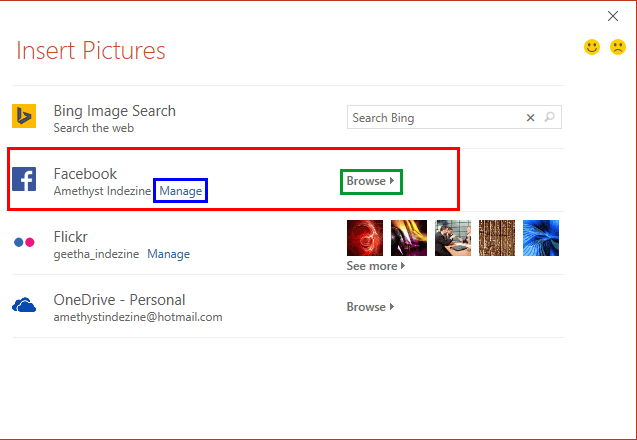Click the magnifier search icon in Bing box
637x440 pixels.
point(550,117)
